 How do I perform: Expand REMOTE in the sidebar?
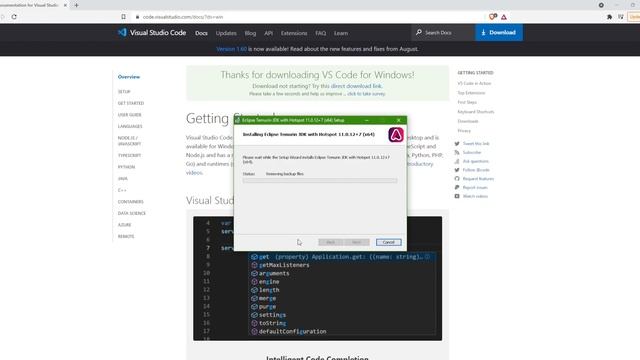[x=126, y=236]
